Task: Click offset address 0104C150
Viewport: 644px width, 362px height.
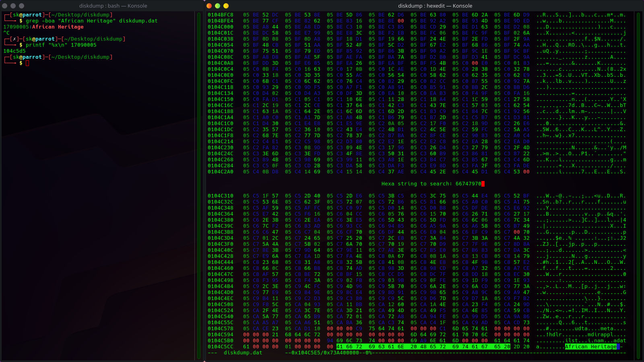Action: pos(221,99)
